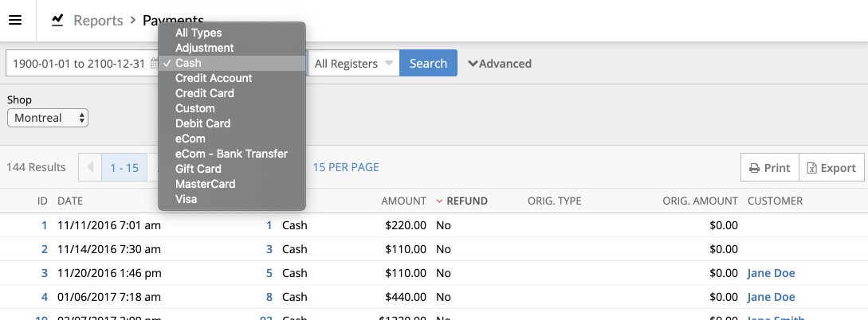Select Custom payment type
Screen dimensions: 868x320
click(x=232, y=108)
